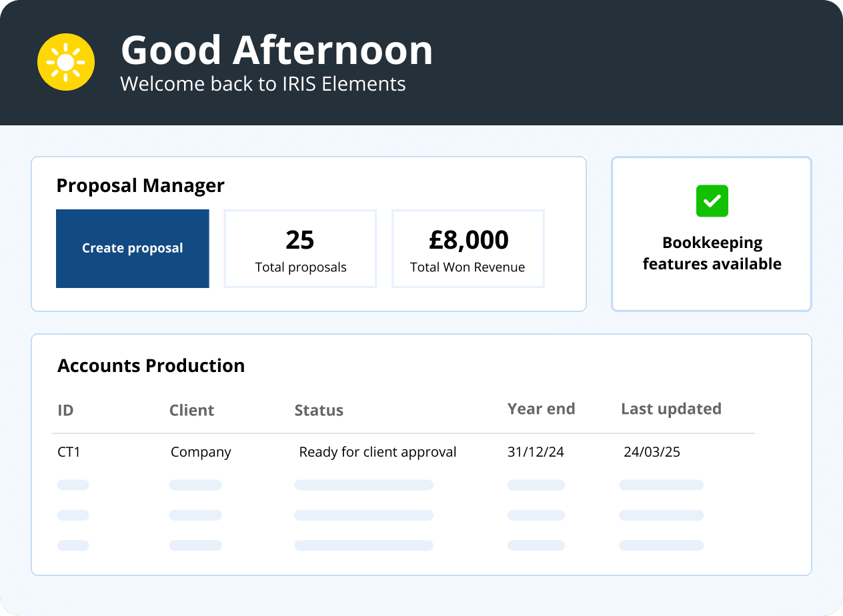
Task: Click the £8,000 revenue figure
Action: (468, 240)
